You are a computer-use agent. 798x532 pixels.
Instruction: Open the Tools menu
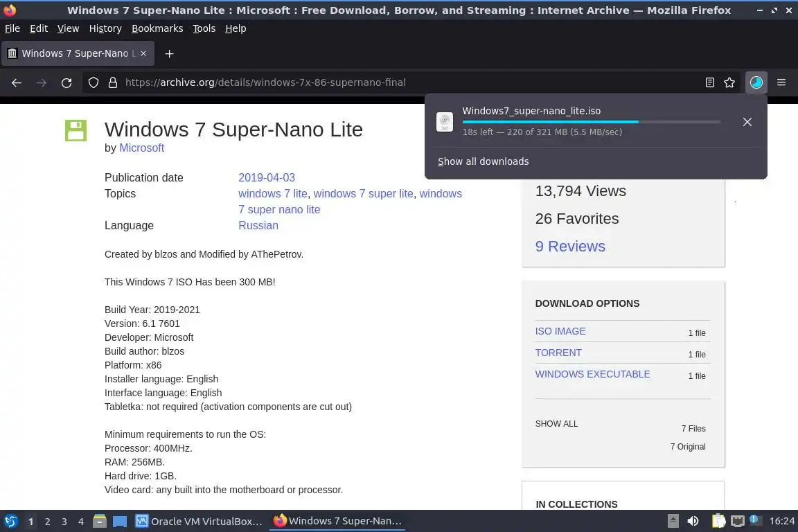tap(204, 28)
